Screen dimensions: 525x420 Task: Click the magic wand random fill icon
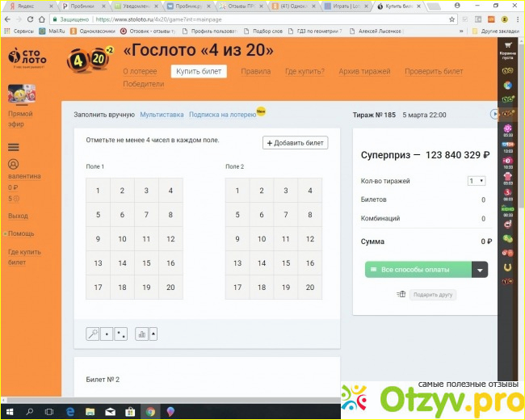tap(93, 334)
